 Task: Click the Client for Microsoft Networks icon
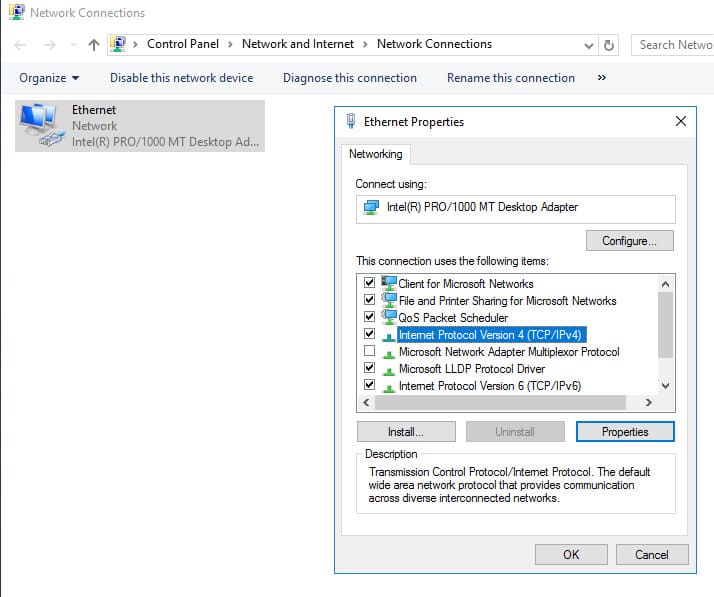389,283
